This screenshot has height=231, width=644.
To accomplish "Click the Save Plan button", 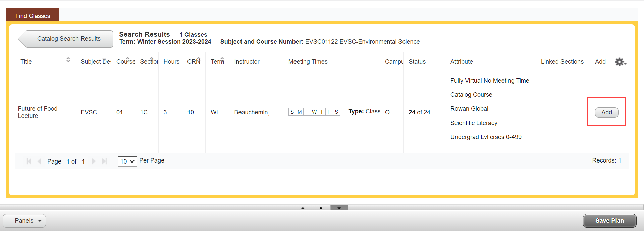I will (x=609, y=221).
